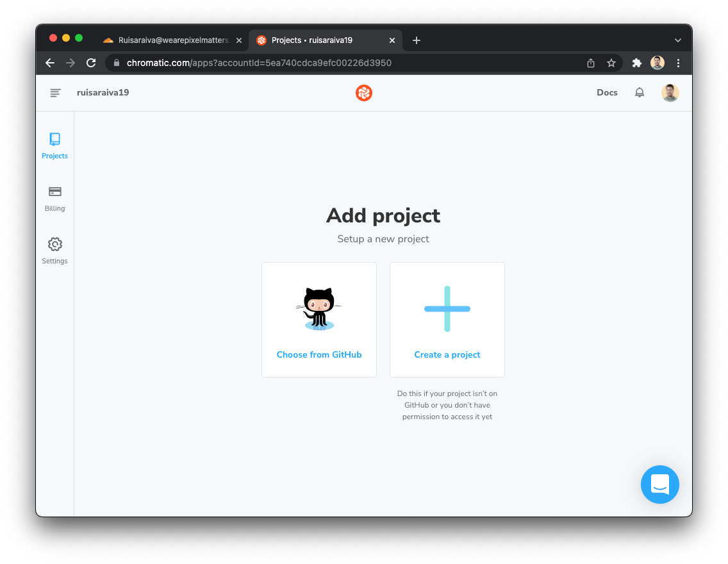This screenshot has width=728, height=564.
Task: Go forward in browser history
Action: (x=70, y=63)
